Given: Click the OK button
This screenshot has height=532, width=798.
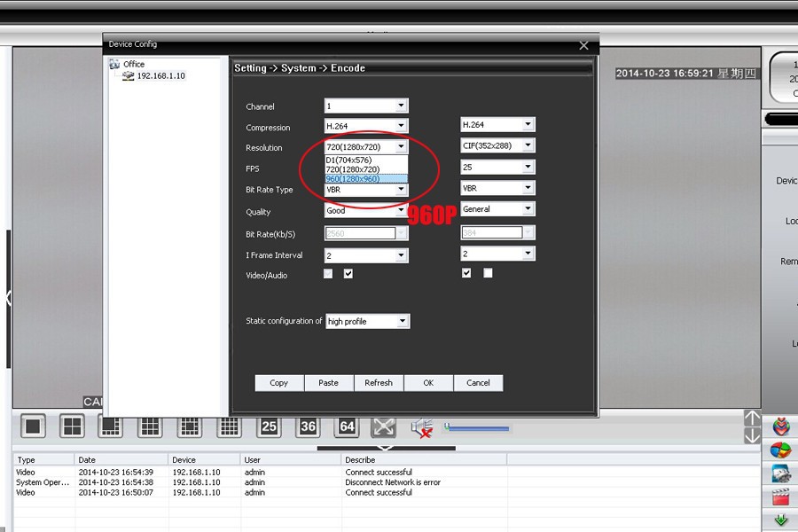Looking at the screenshot, I should pos(428,383).
